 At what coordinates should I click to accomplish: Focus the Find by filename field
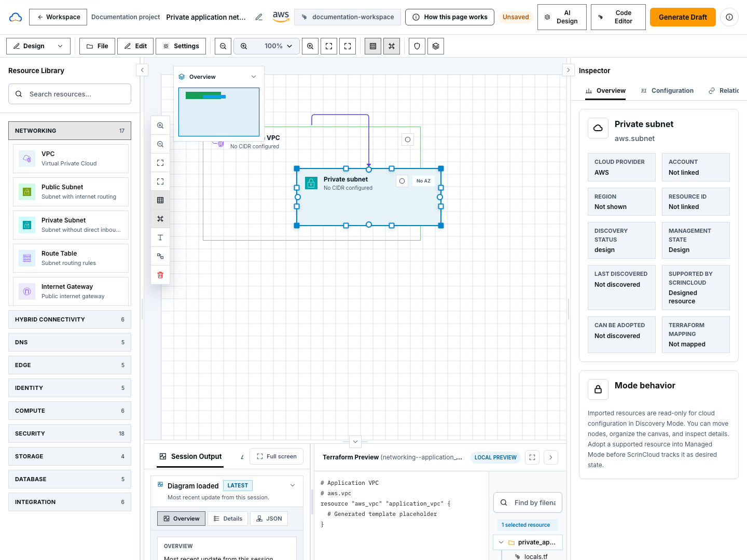(528, 502)
